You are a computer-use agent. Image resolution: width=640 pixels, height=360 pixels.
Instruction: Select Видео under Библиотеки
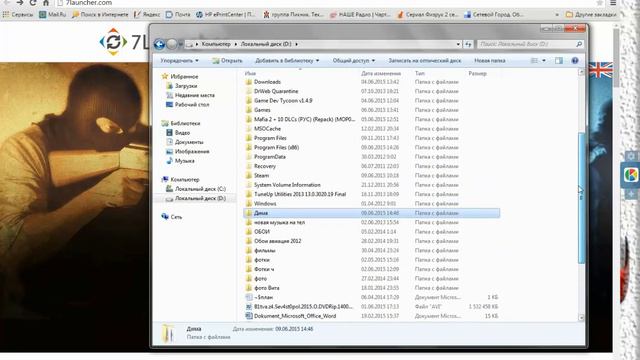182,133
